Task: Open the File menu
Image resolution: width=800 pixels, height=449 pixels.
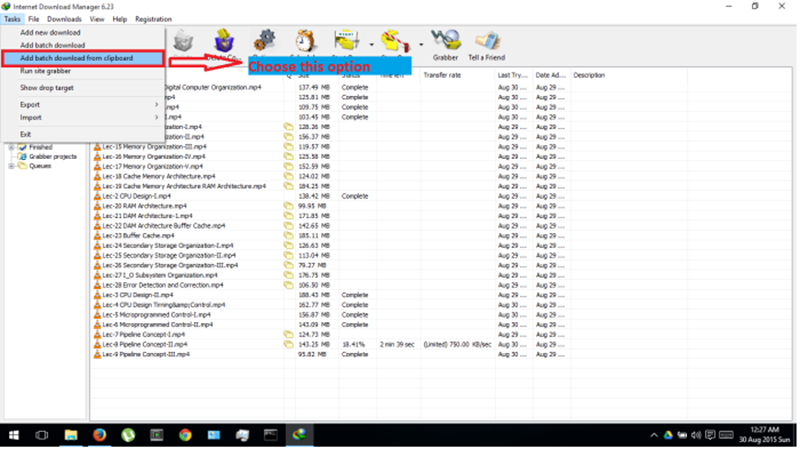Action: 34,19
